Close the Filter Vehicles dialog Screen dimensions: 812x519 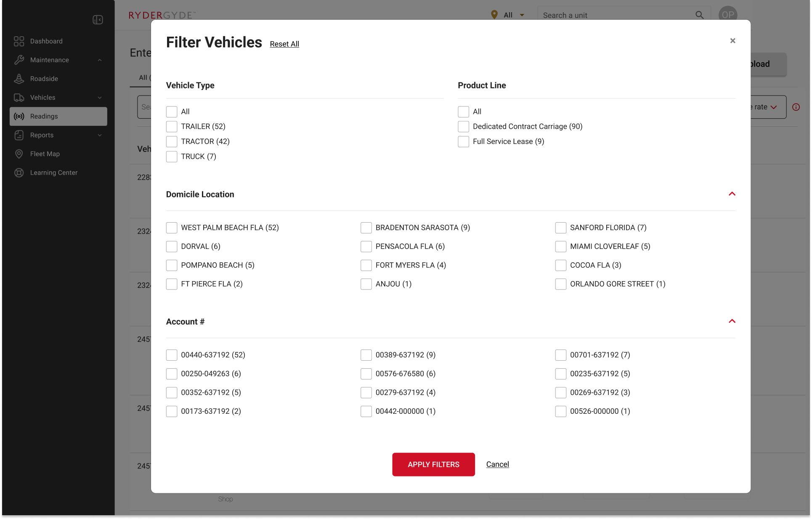732,41
